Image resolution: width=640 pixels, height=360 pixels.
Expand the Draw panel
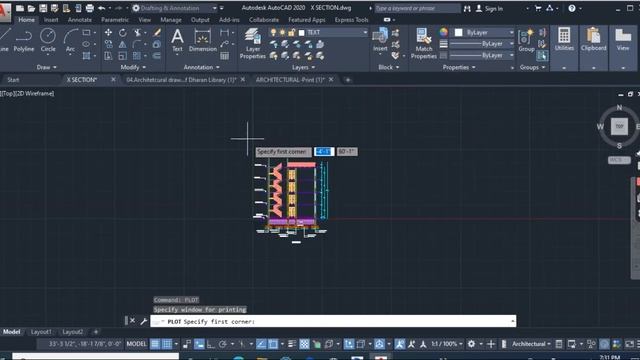tap(47, 67)
